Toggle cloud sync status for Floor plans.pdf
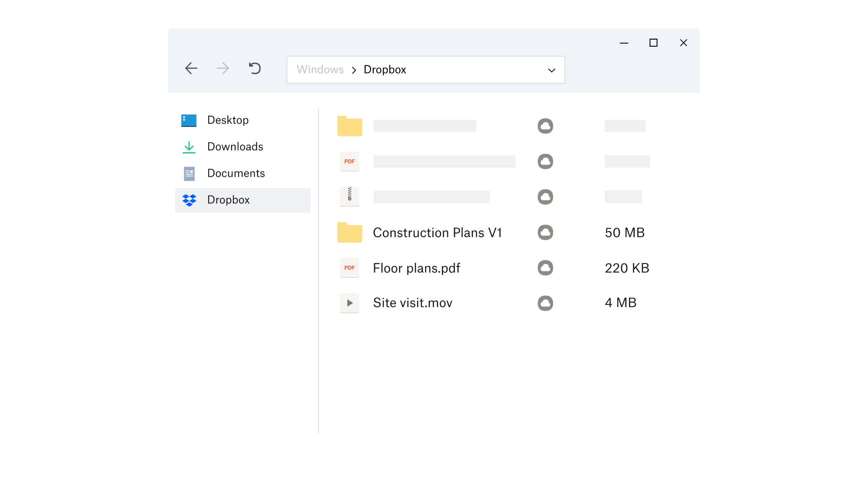868x478 pixels. 545,268
